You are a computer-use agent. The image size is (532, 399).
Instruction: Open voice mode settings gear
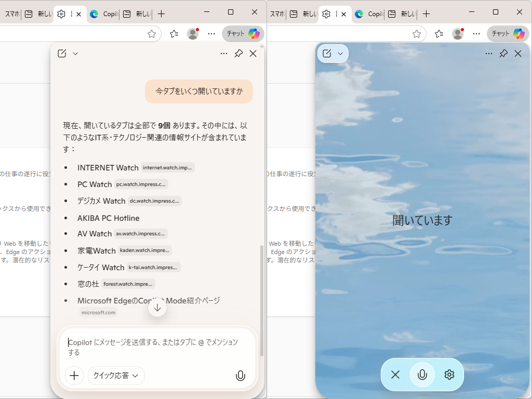point(449,375)
